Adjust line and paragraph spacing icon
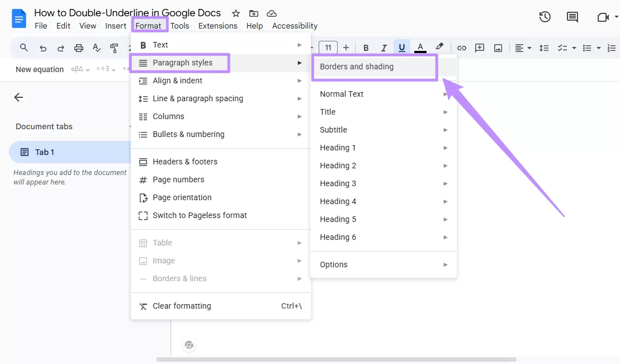Viewport: 620px width, 364px height. tap(544, 48)
